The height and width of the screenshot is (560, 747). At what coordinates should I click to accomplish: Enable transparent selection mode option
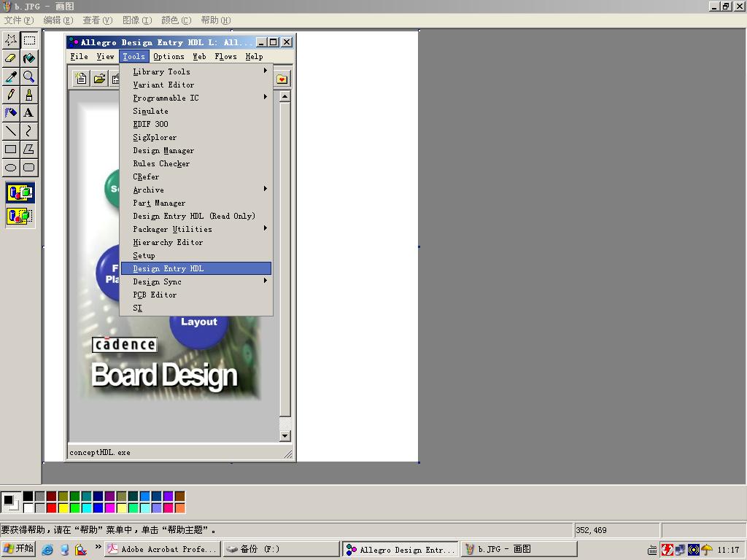coord(20,216)
